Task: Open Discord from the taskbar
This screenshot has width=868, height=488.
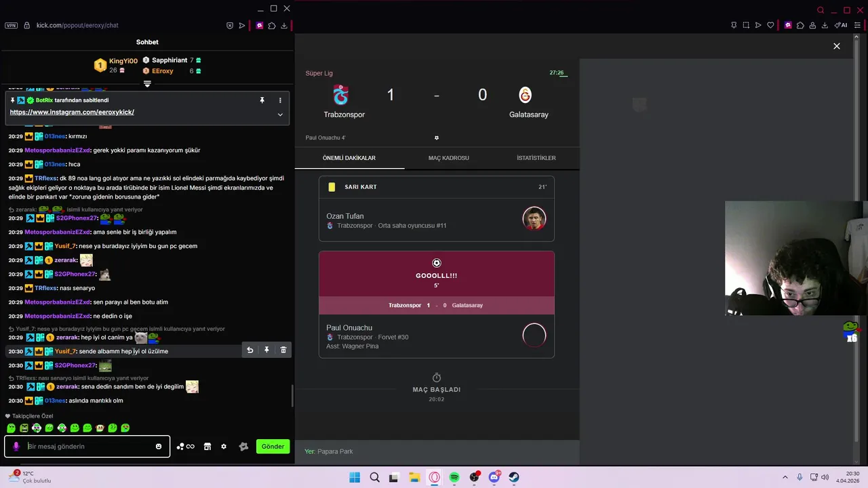Action: (494, 477)
